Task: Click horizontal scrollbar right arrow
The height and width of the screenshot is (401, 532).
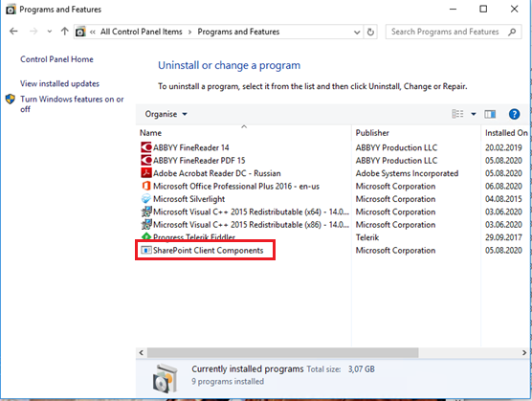Action: tap(524, 353)
